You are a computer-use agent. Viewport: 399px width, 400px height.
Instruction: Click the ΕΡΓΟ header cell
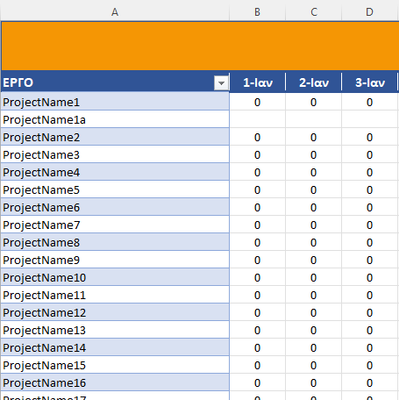point(115,82)
